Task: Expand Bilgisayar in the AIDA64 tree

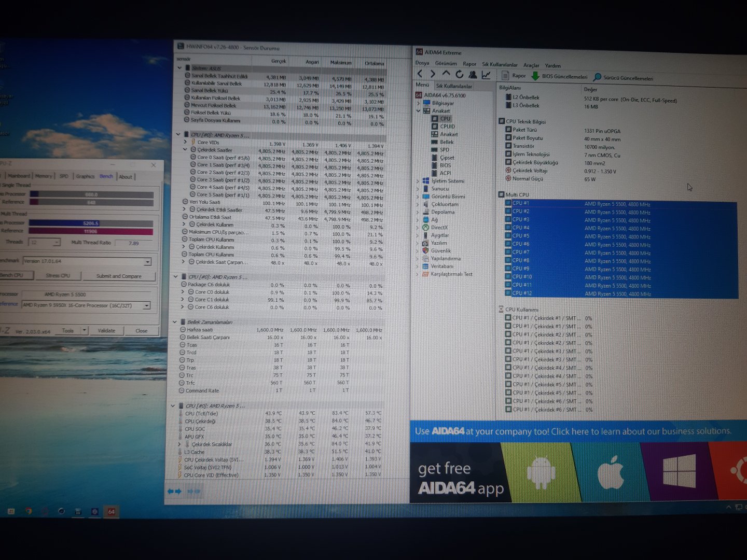Action: (419, 103)
